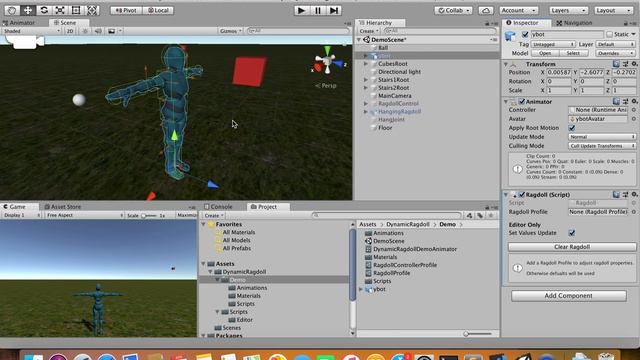Toggle the 2D scene view
640x360 pixels.
tap(70, 31)
